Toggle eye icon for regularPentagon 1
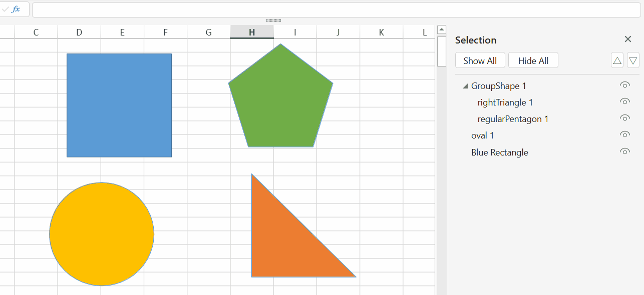Viewport: 644px width, 295px height. 624,118
